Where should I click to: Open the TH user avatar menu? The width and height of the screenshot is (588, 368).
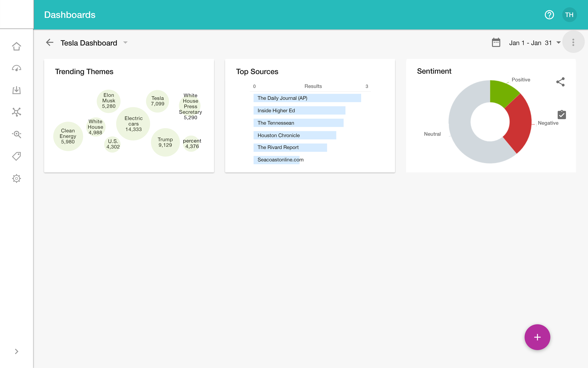click(569, 15)
